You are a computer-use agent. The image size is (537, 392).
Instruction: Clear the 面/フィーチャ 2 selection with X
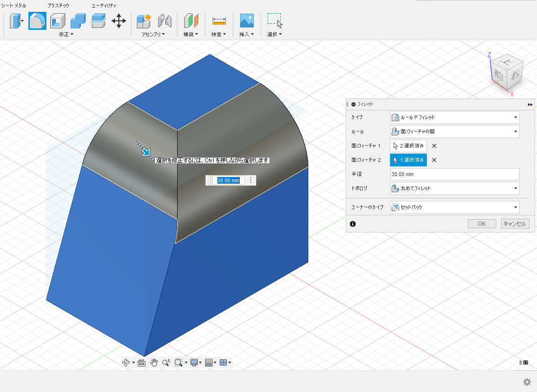(x=434, y=160)
